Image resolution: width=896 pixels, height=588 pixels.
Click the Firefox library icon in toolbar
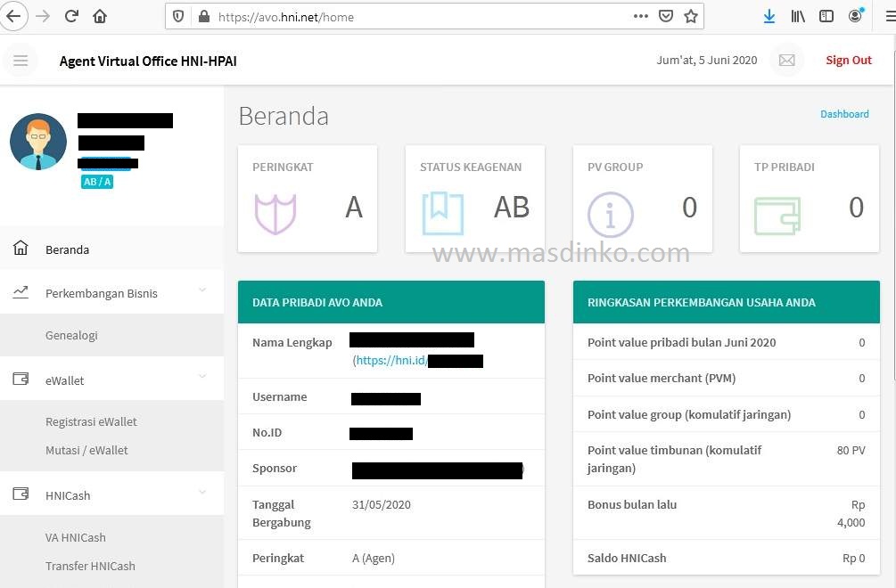[797, 15]
